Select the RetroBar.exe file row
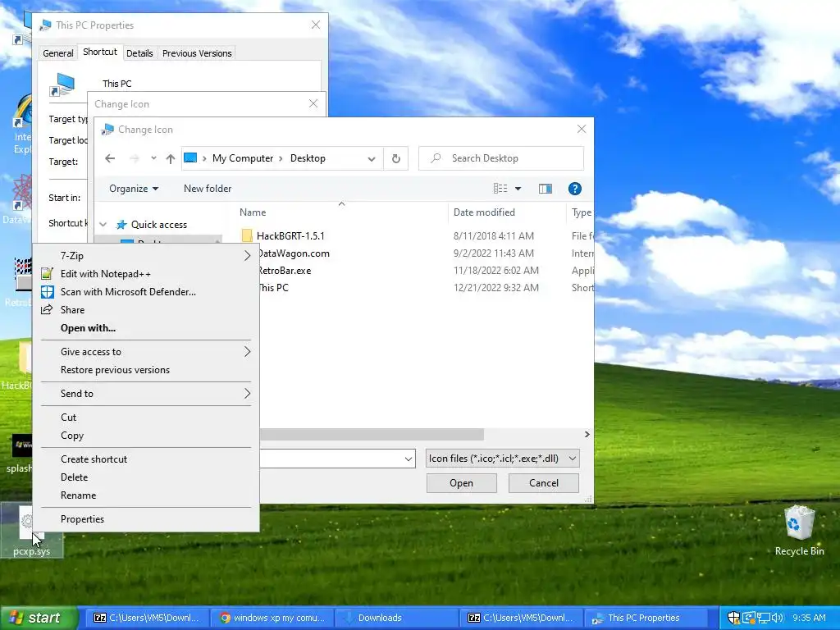The height and width of the screenshot is (630, 840). coord(415,271)
